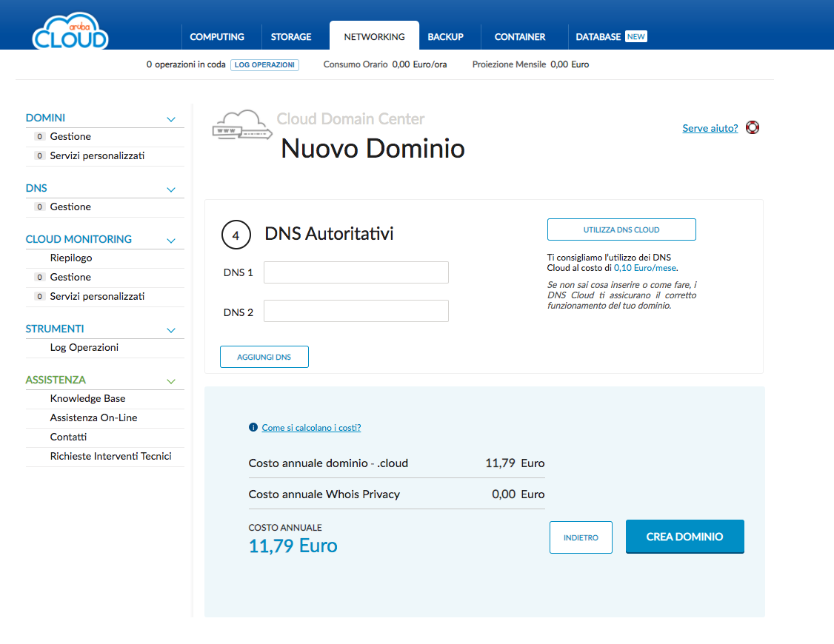
Task: Open LOG OPERAZIONI in the status bar
Action: [264, 64]
